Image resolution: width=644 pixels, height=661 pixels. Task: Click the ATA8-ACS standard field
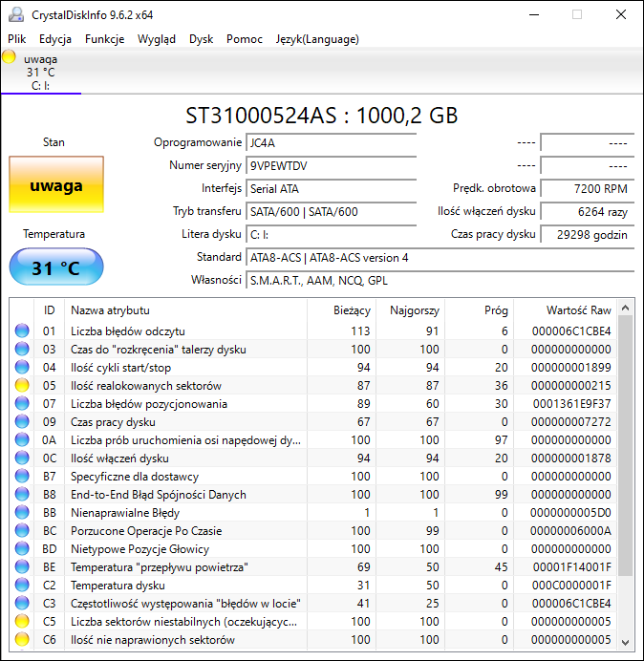coord(440,258)
